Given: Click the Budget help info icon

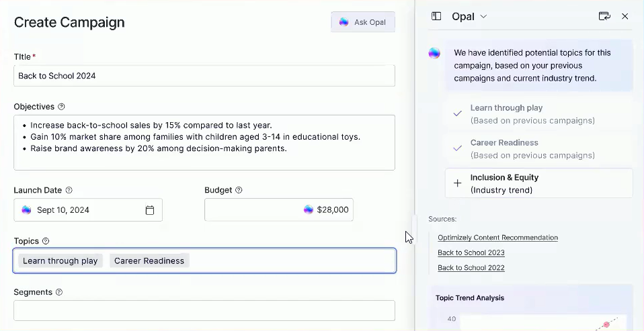Looking at the screenshot, I should 239,190.
